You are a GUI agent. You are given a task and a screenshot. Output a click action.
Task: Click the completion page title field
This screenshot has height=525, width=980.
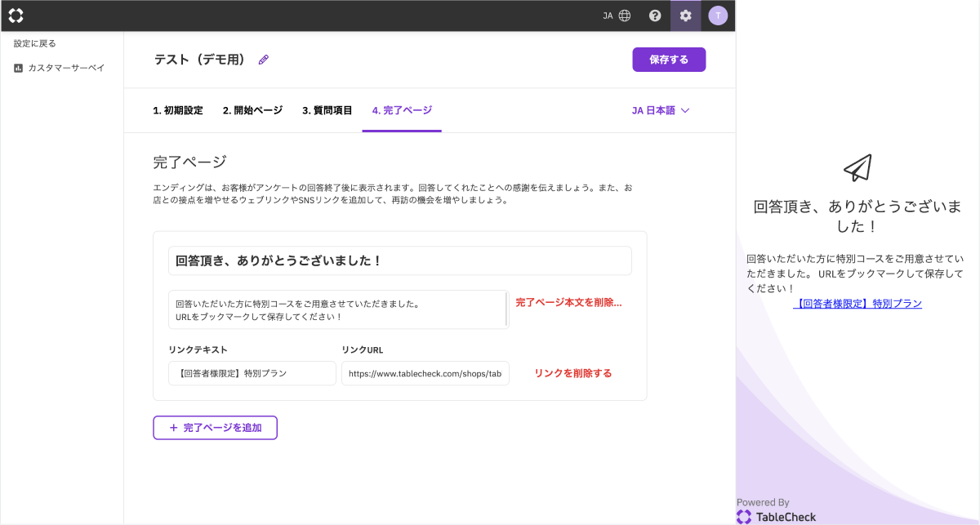click(x=400, y=261)
